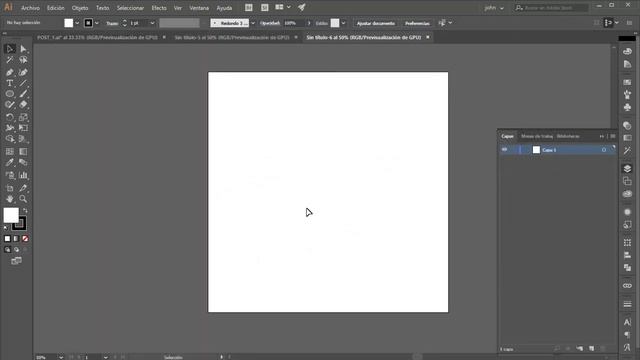The image size is (640, 360).
Task: Select the Shaper/Pencil tool
Action: pyautogui.click(x=9, y=105)
